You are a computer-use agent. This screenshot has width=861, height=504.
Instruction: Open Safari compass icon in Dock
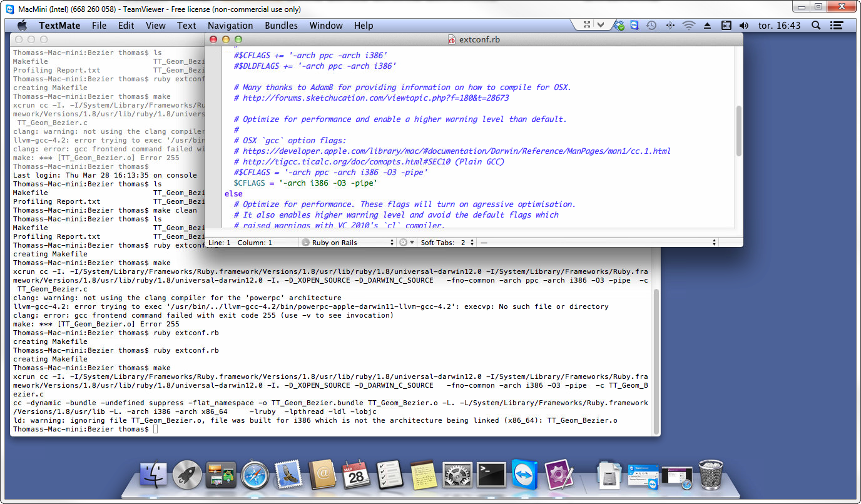point(255,475)
